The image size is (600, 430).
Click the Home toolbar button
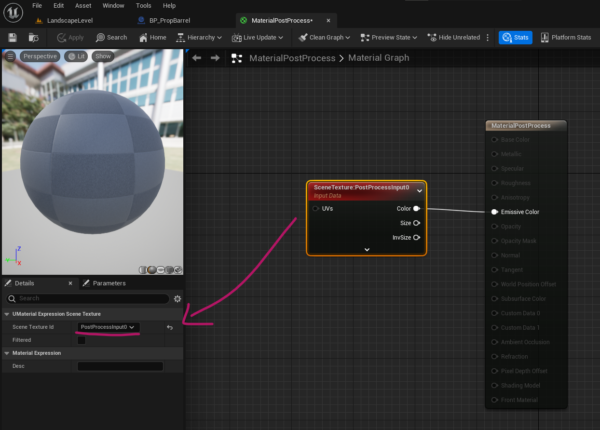tap(151, 37)
